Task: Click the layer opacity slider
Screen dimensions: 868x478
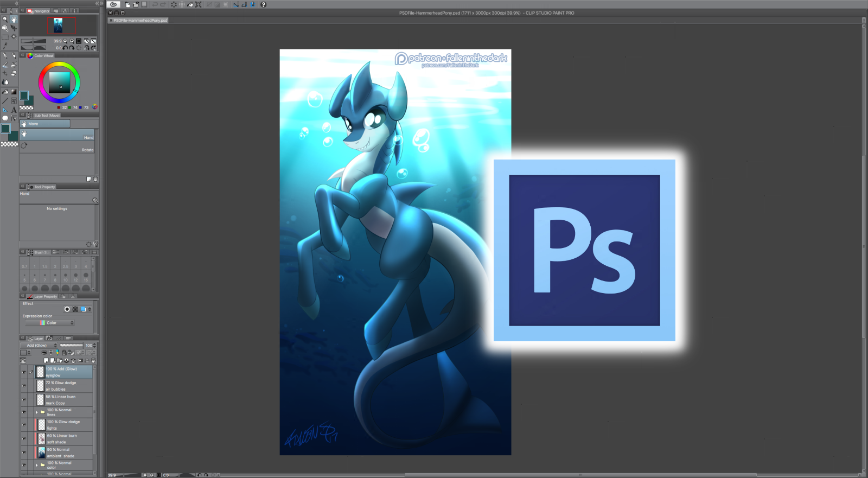Action: pyautogui.click(x=71, y=346)
